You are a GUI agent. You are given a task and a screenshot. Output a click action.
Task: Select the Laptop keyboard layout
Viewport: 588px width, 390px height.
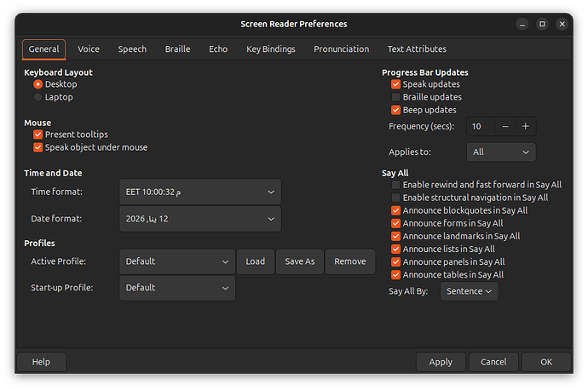coord(38,97)
